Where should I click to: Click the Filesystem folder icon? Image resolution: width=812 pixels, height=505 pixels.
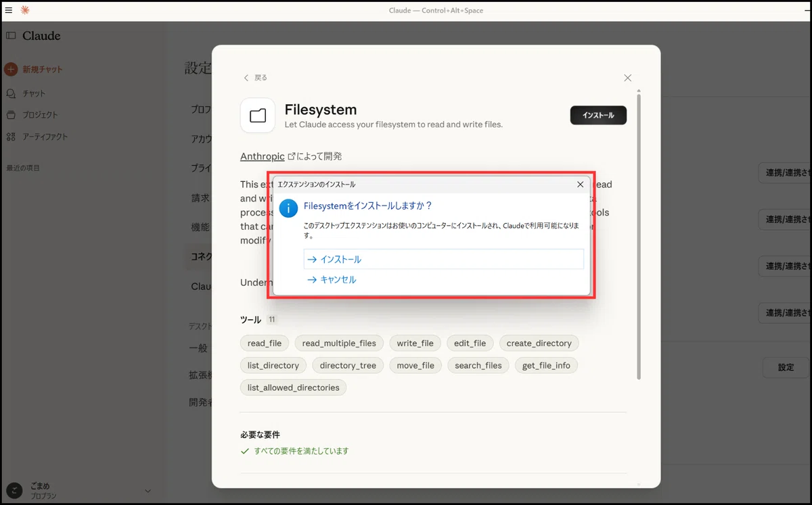point(258,116)
